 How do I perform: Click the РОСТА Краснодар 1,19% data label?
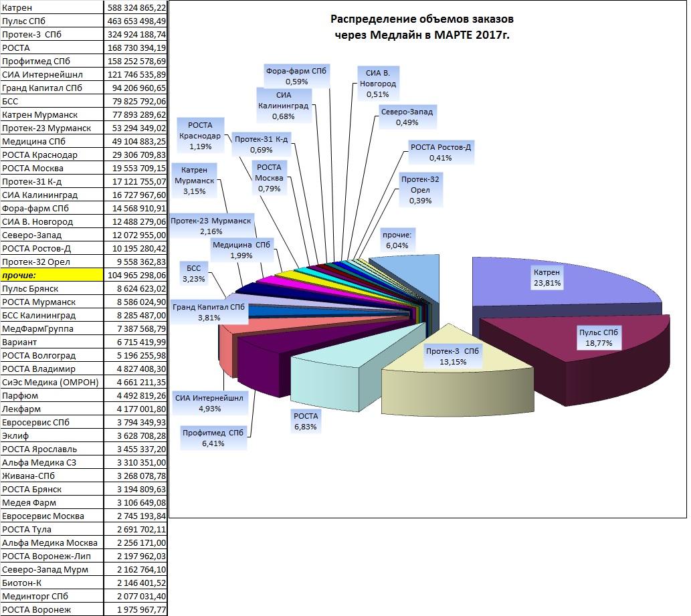click(x=200, y=136)
